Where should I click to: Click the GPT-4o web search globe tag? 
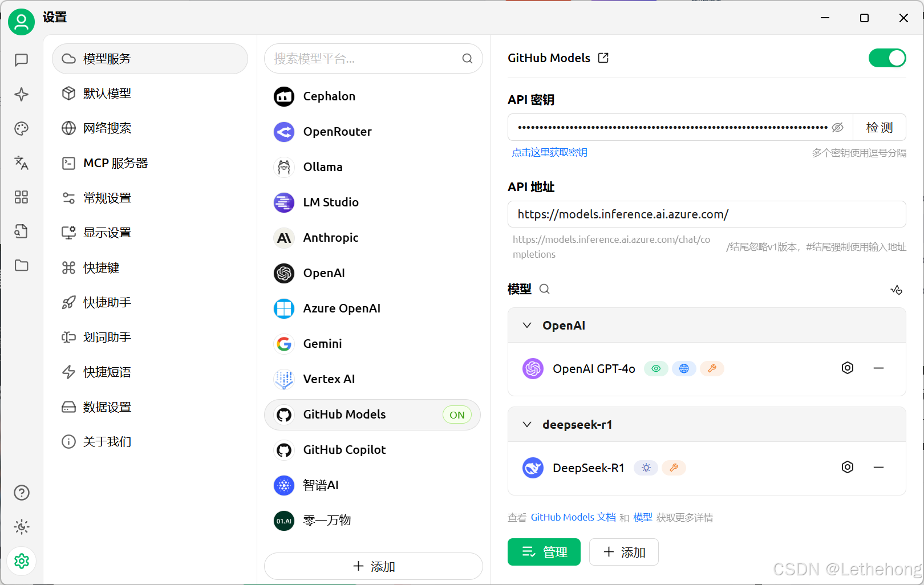(x=684, y=369)
